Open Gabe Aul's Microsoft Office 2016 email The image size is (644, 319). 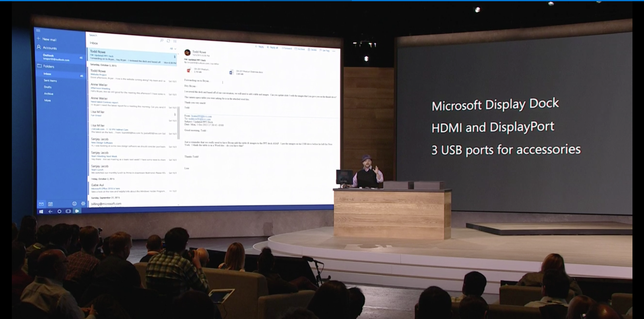click(x=133, y=188)
